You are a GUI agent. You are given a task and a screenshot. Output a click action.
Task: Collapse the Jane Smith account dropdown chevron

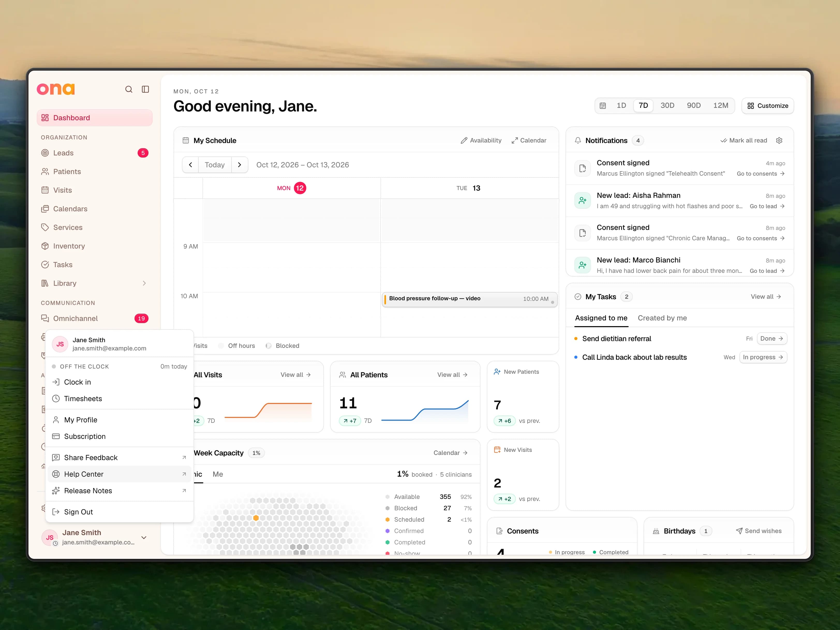coord(144,537)
